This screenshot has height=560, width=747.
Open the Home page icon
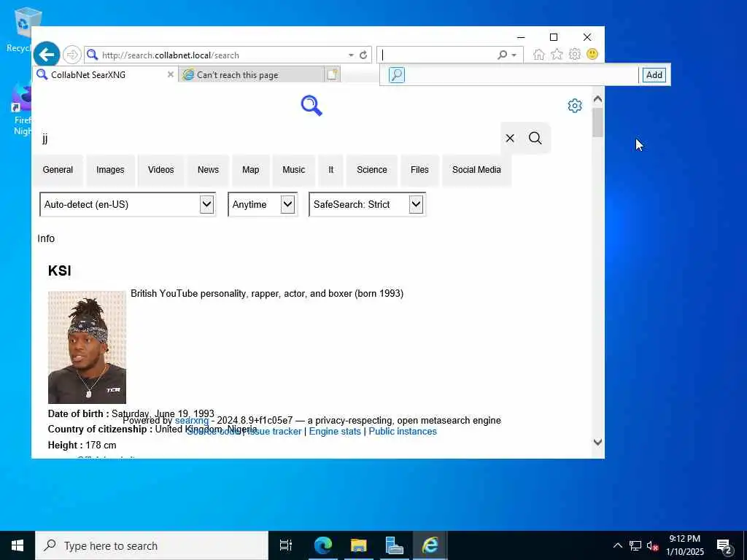pos(539,54)
